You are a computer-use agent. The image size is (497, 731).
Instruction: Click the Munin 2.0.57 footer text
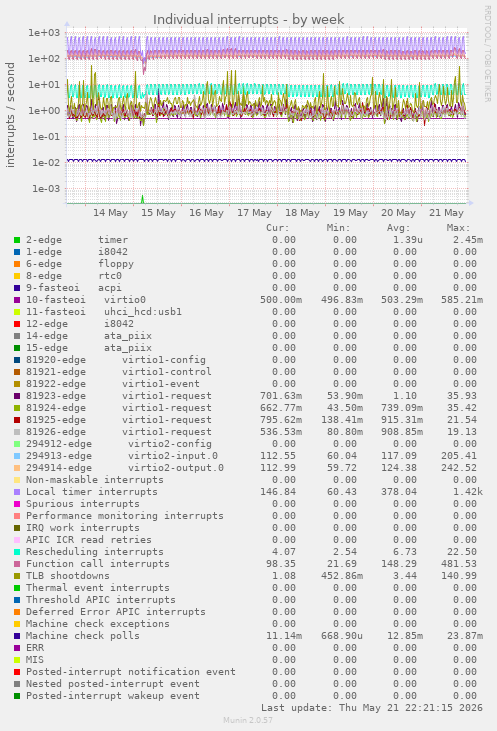pyautogui.click(x=248, y=720)
